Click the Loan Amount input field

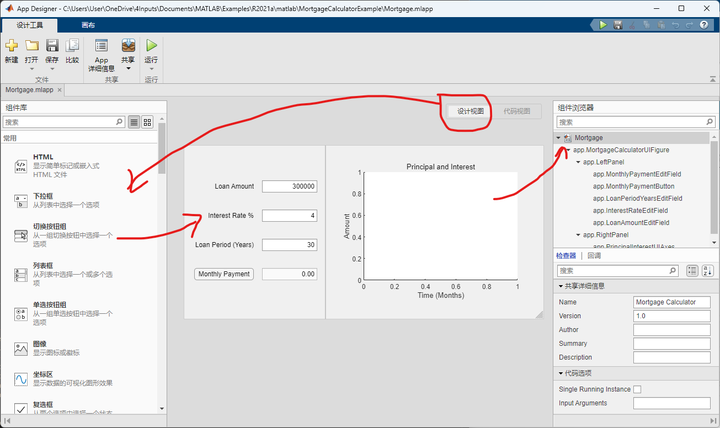pos(290,186)
